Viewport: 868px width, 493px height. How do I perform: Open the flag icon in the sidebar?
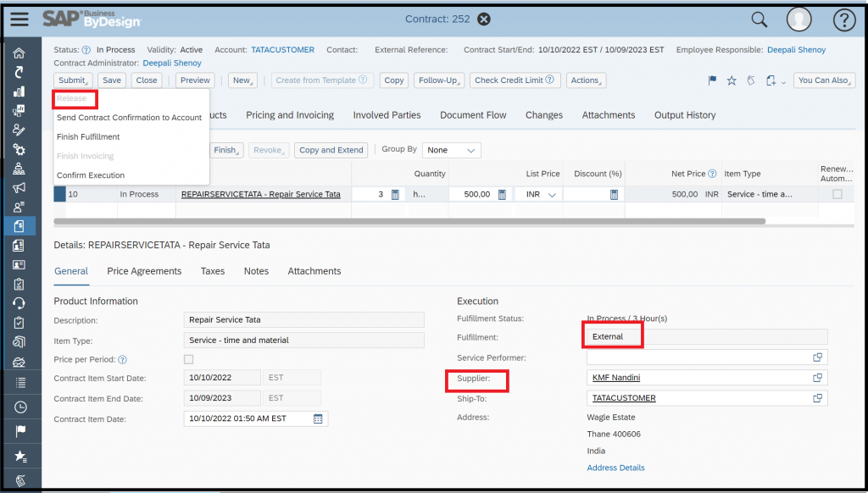coord(20,431)
